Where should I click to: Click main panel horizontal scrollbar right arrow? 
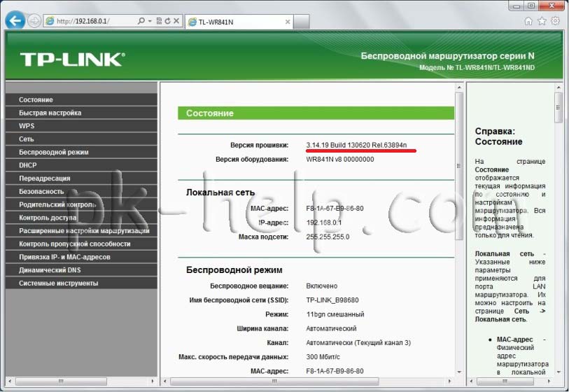(450, 381)
